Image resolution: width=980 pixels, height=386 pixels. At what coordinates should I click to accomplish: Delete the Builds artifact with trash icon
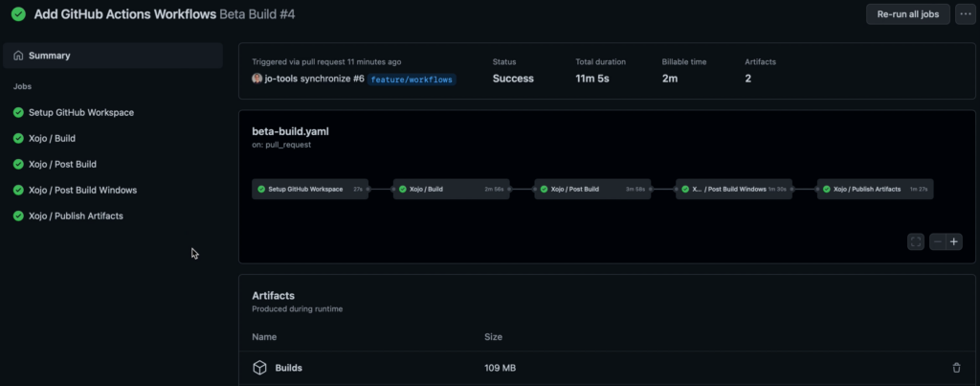[x=956, y=368]
